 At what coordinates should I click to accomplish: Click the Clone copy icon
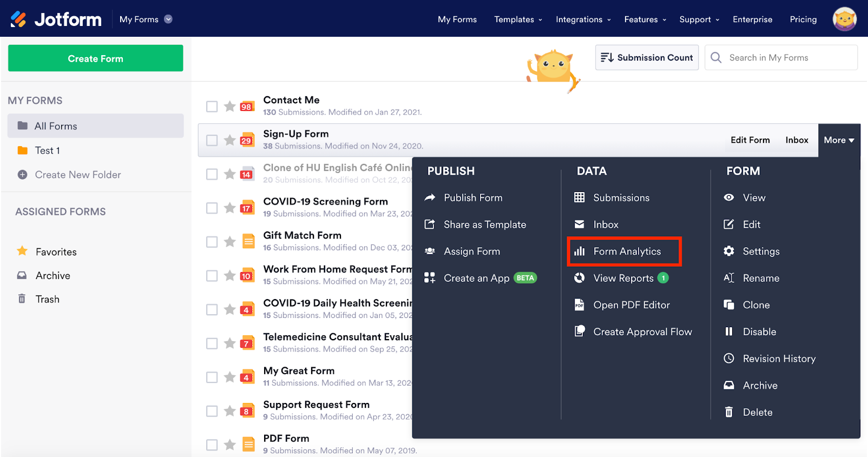729,304
